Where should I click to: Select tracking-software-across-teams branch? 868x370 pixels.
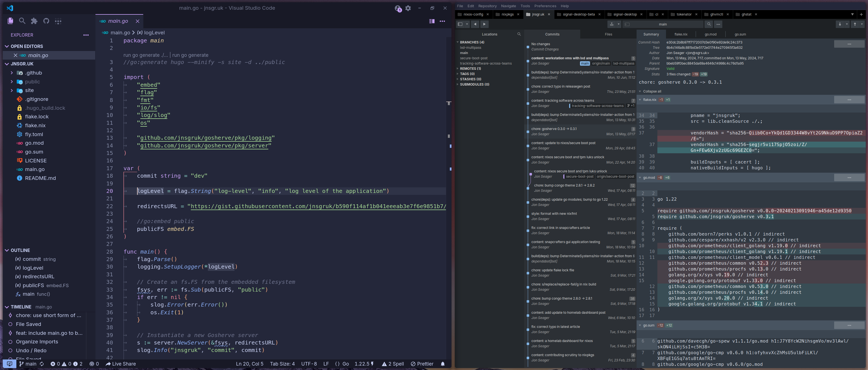pyautogui.click(x=486, y=63)
